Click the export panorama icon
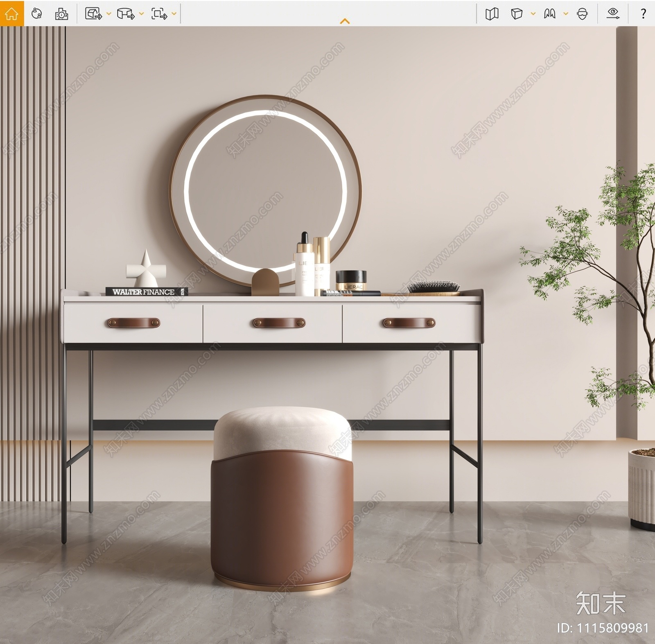Image resolution: width=655 pixels, height=644 pixels. tap(126, 14)
